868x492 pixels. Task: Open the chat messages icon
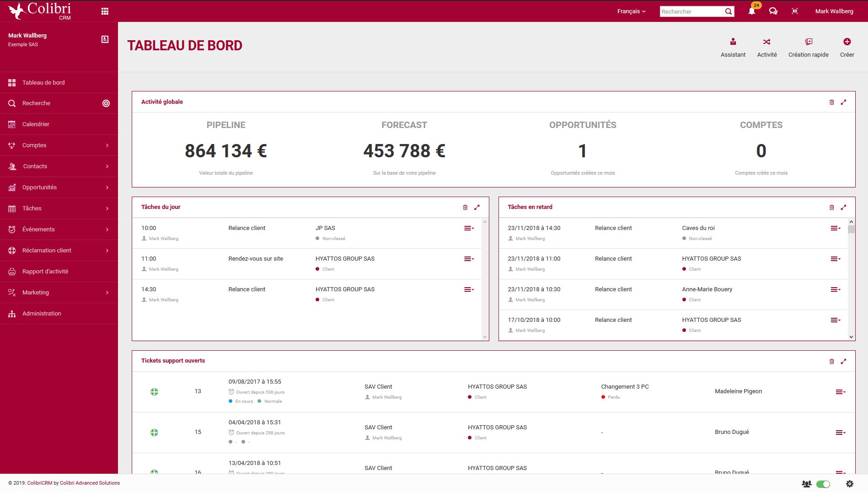tap(773, 11)
